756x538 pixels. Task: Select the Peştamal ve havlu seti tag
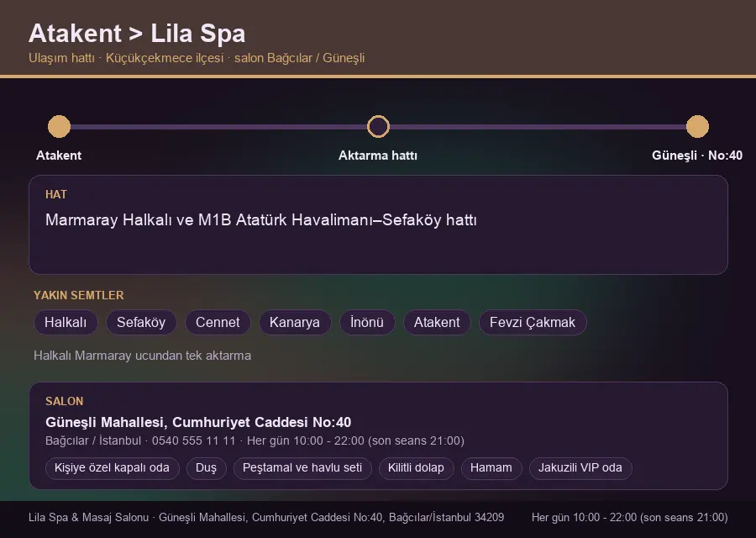point(302,468)
